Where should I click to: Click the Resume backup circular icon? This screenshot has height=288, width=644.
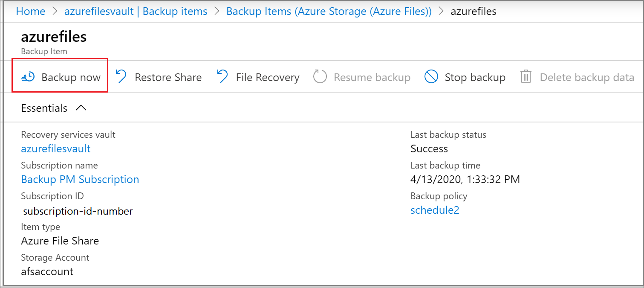(x=320, y=77)
